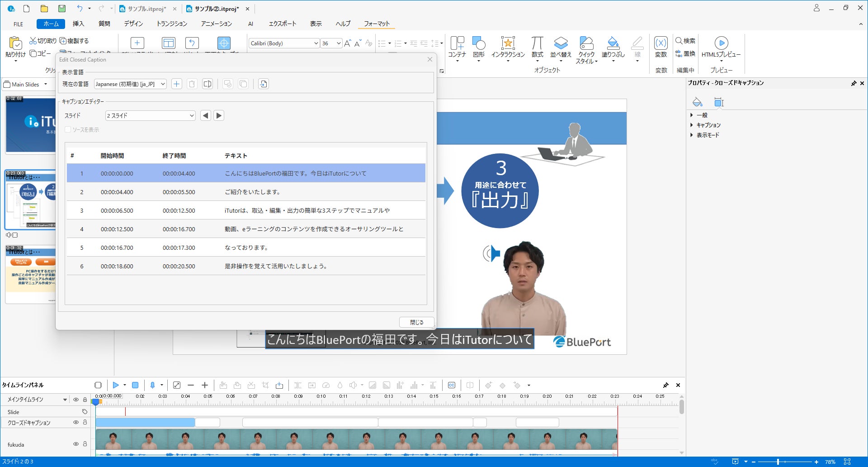Screen dimensions: 868x467
Task: Increase font size
Action: click(347, 43)
